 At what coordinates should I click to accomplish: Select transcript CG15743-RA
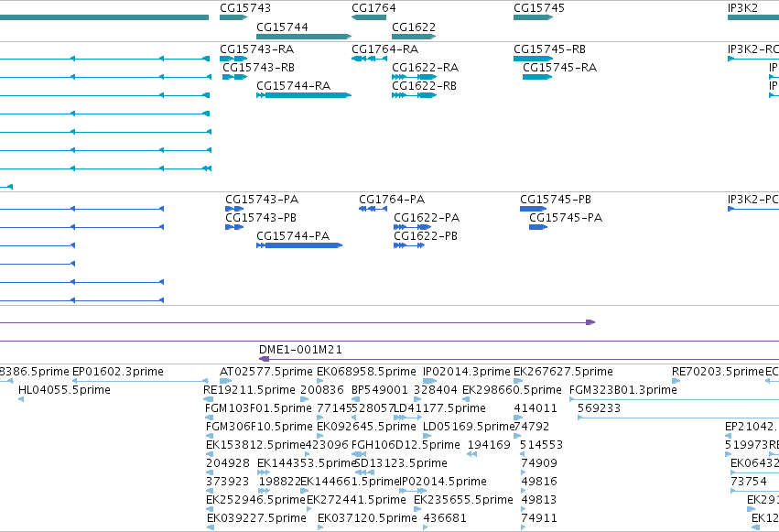pyautogui.click(x=233, y=59)
